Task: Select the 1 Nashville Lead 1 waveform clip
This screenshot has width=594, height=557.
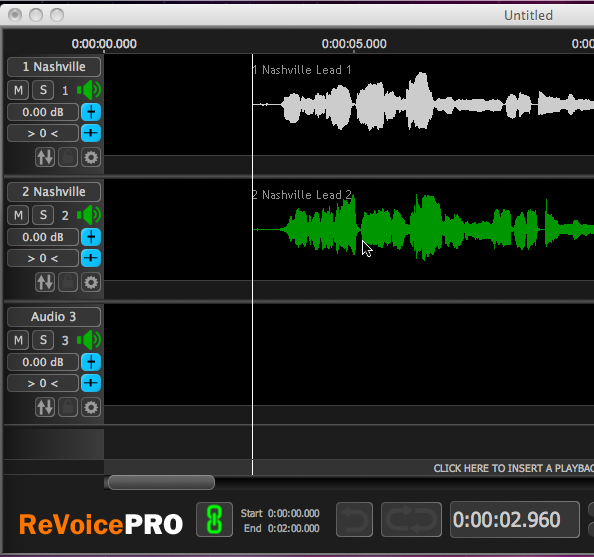Action: (423, 103)
